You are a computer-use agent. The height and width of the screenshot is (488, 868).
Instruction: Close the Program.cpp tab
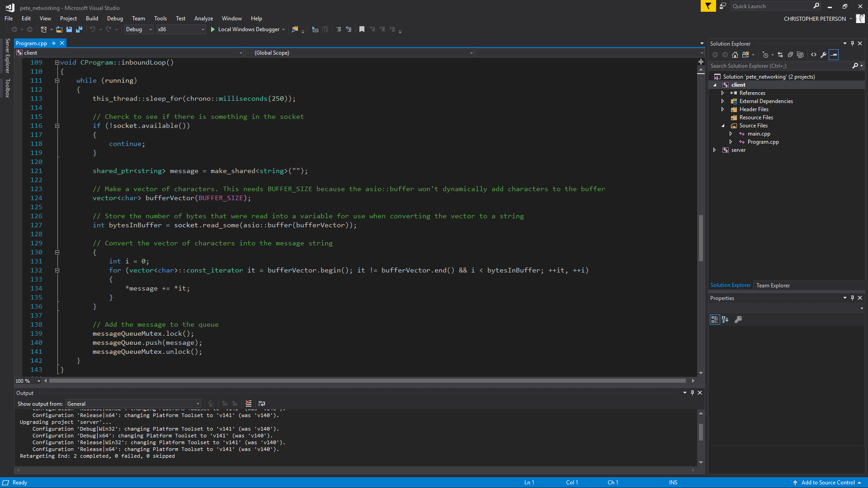tap(62, 43)
